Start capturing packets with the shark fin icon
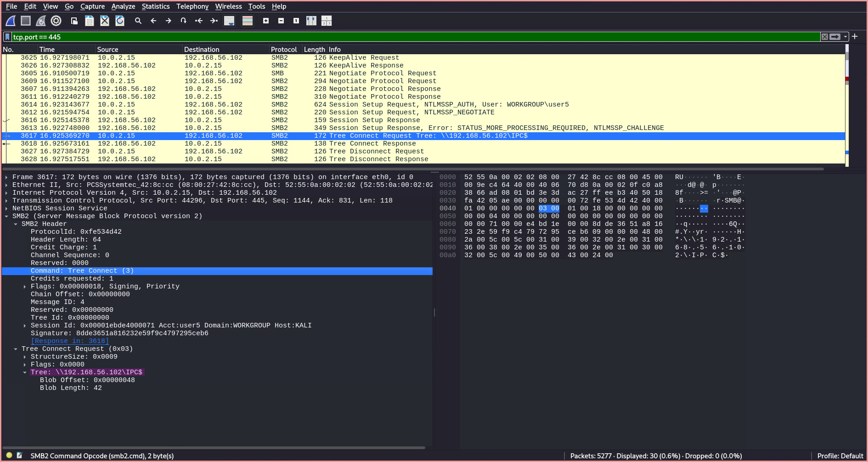 [11, 21]
